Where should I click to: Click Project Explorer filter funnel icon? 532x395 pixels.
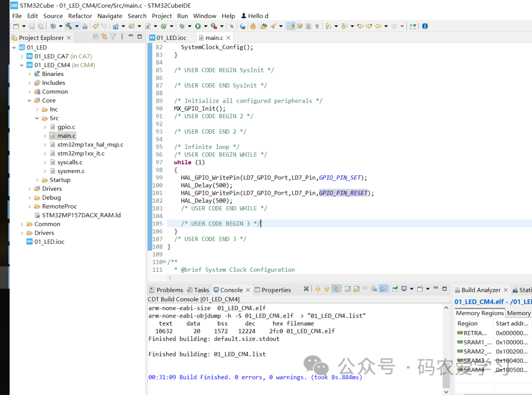coord(113,36)
